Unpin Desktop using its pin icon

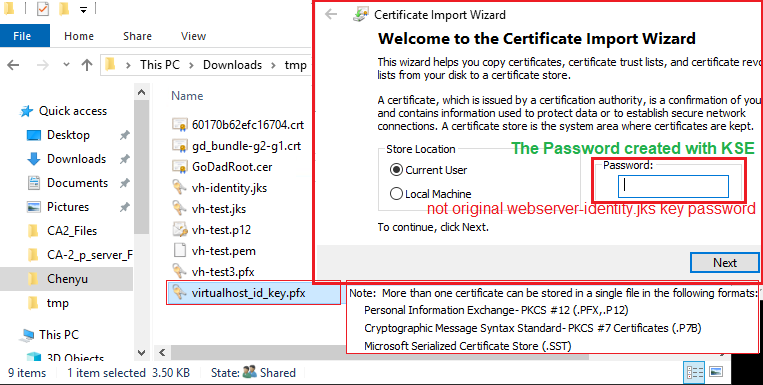[x=125, y=135]
